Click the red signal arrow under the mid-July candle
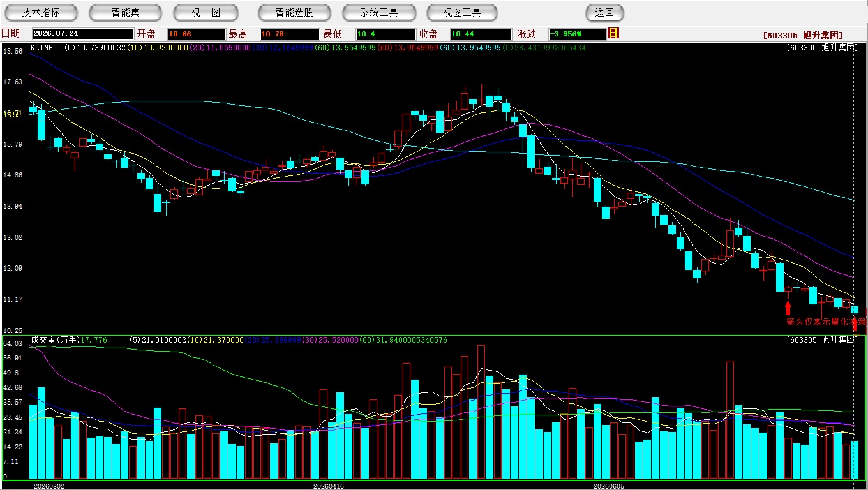This screenshot has height=490, width=868. [x=788, y=308]
